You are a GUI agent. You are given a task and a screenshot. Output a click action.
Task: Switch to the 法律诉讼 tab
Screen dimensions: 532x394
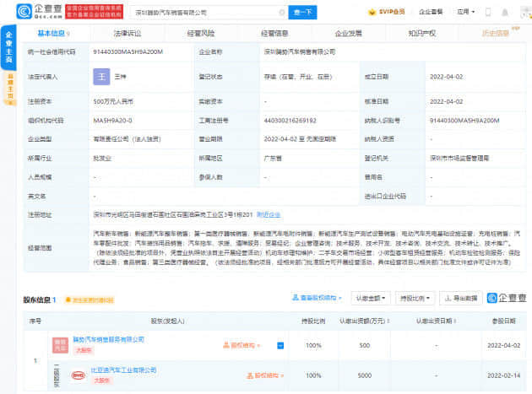pyautogui.click(x=128, y=33)
